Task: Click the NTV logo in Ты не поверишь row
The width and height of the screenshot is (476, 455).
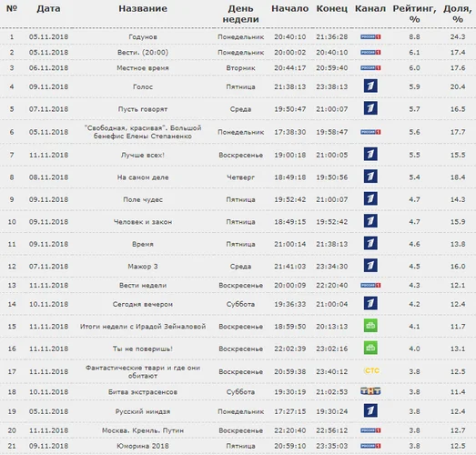Action: 370,348
